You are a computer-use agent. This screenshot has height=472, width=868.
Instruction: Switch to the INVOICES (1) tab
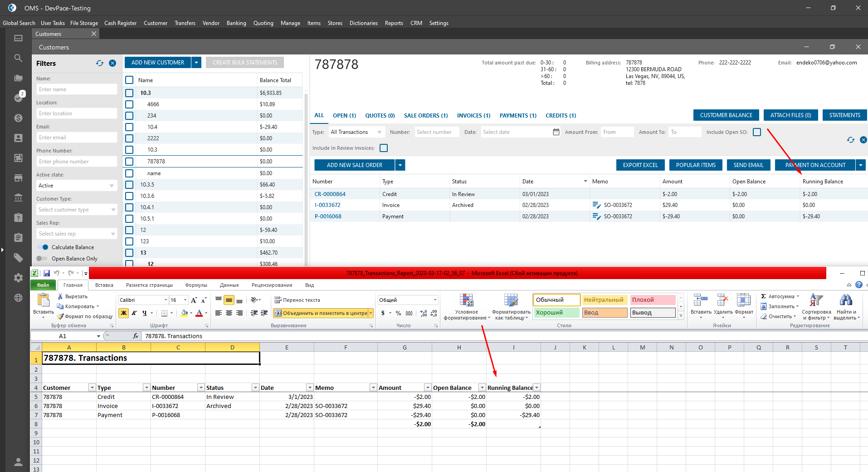click(x=473, y=116)
